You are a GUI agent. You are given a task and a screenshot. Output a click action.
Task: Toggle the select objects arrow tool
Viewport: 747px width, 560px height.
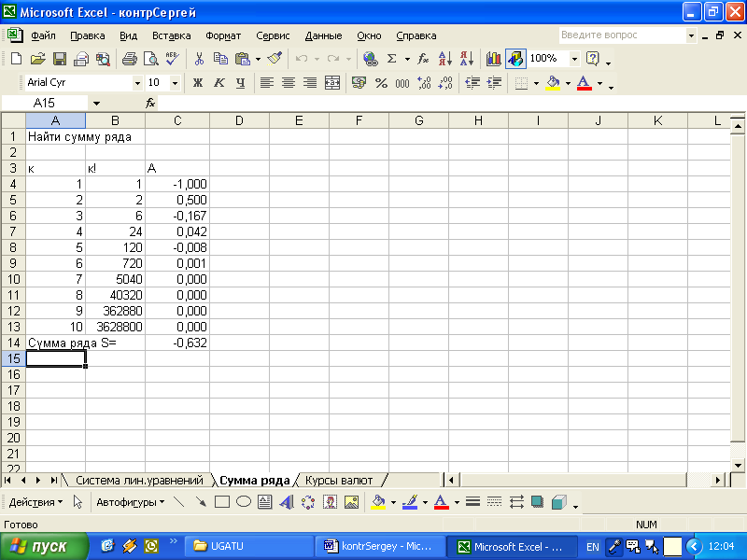tap(78, 502)
